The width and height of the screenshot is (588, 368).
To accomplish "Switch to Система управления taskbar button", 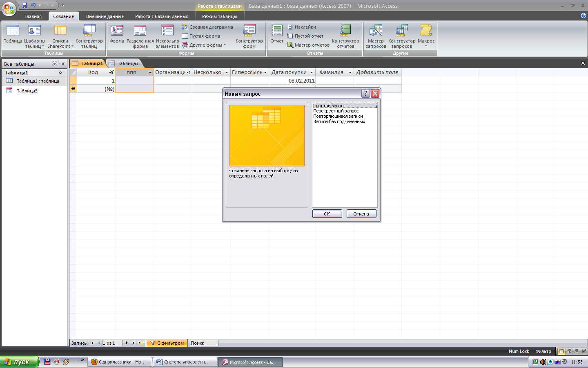I will pyautogui.click(x=185, y=362).
